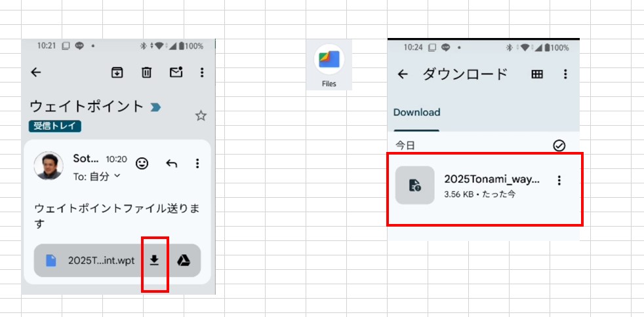Select the Download tab
This screenshot has width=644, height=317.
coord(416,113)
